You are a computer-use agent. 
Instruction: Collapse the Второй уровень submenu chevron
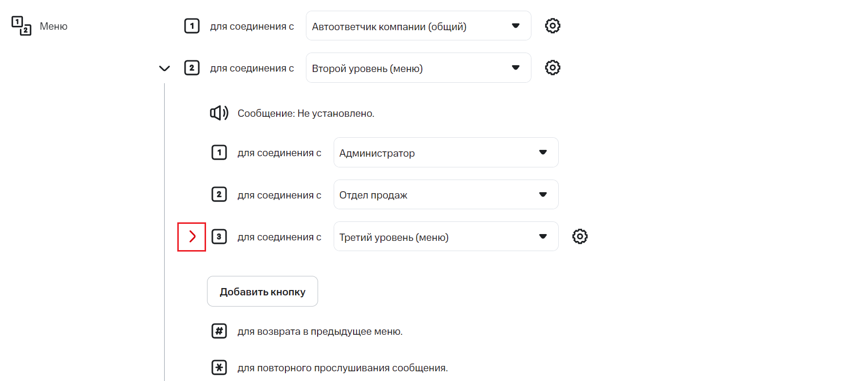point(165,68)
